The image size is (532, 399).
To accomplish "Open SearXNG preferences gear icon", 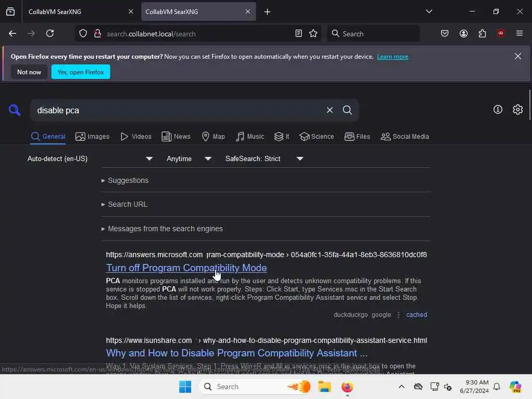I will 518,110.
